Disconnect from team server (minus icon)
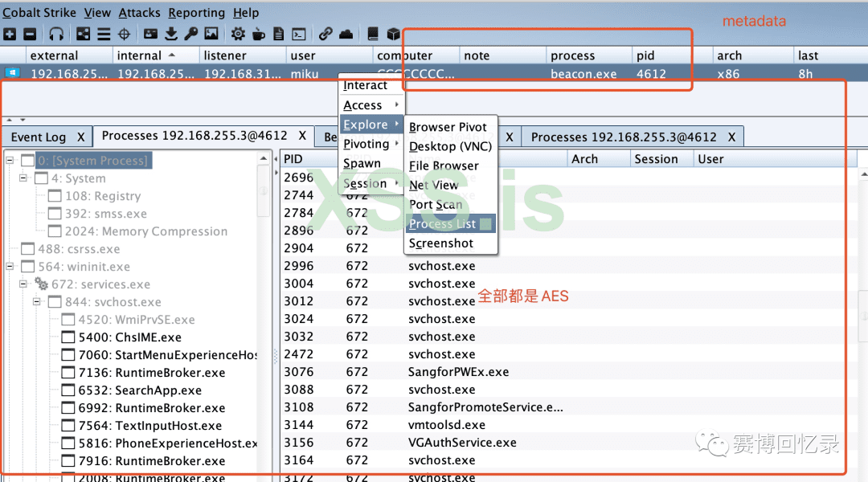 pyautogui.click(x=30, y=35)
